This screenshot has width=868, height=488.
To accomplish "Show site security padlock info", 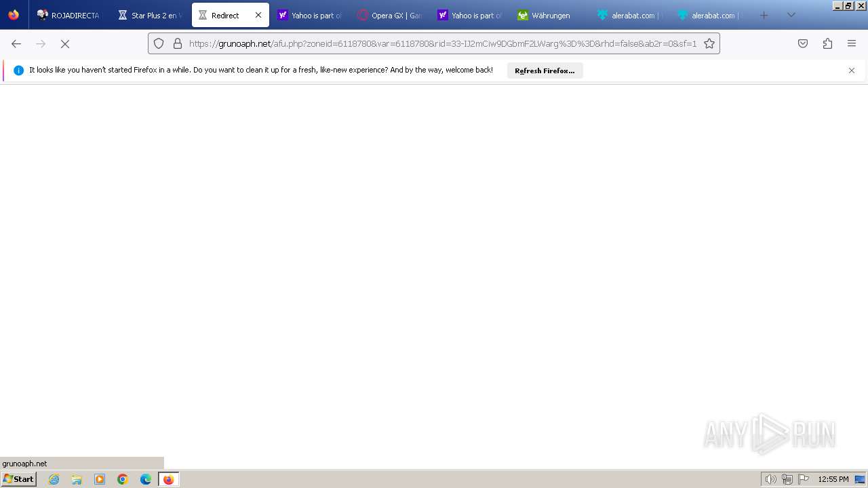I will [x=178, y=43].
